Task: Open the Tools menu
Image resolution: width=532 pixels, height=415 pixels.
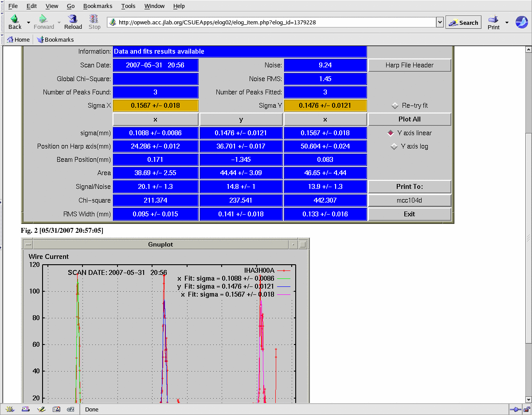Action: pyautogui.click(x=129, y=6)
